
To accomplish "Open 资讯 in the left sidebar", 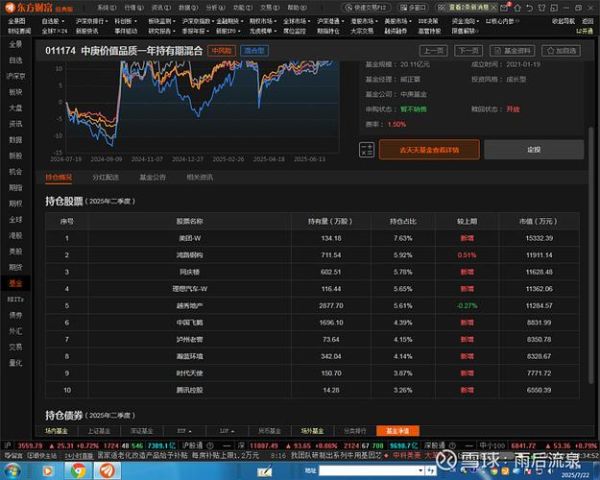I will 15,123.
